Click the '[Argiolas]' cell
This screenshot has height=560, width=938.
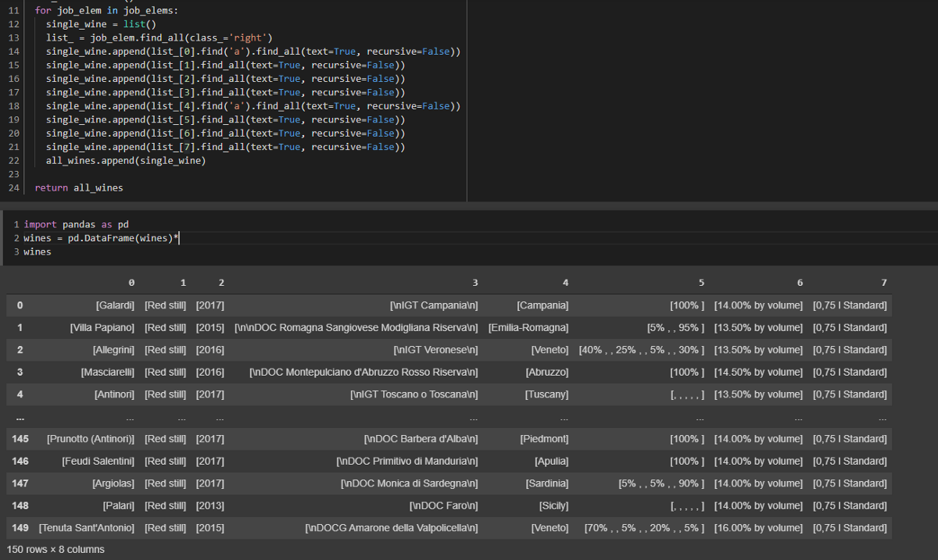tap(113, 483)
